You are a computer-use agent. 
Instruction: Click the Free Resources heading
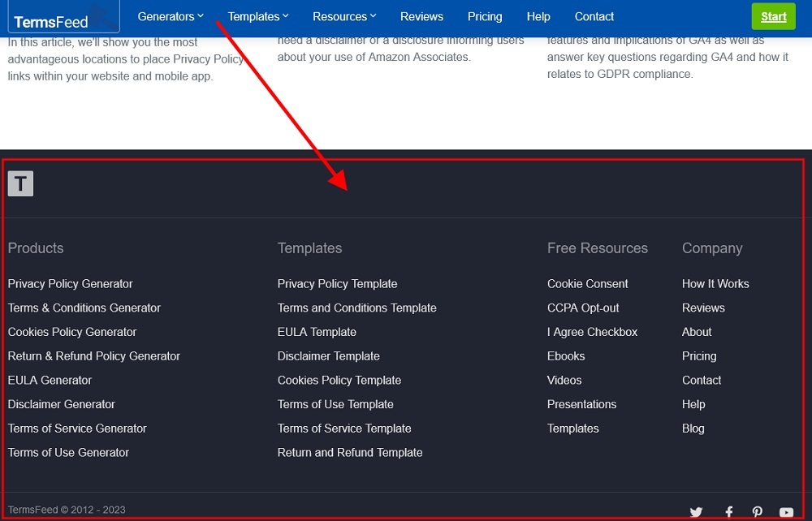click(598, 248)
